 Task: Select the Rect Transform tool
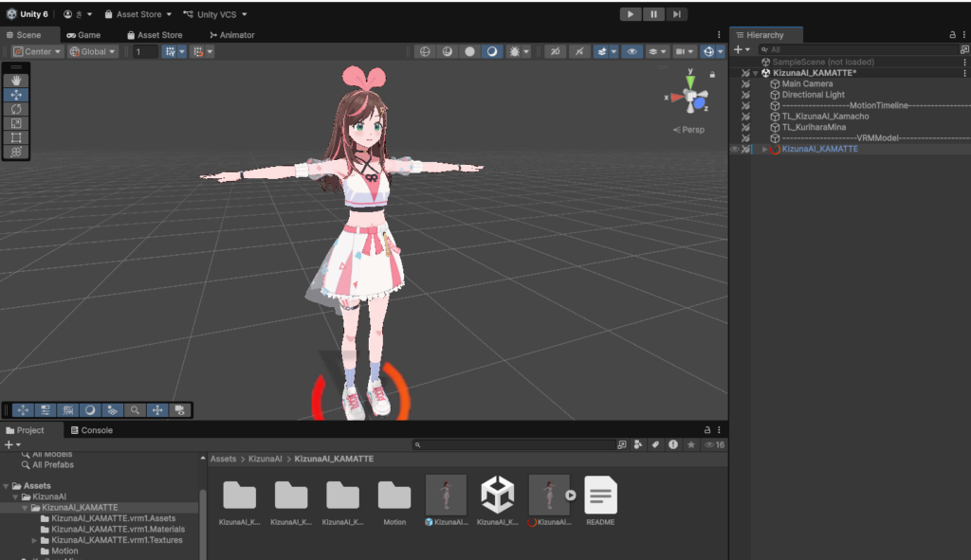tap(15, 136)
